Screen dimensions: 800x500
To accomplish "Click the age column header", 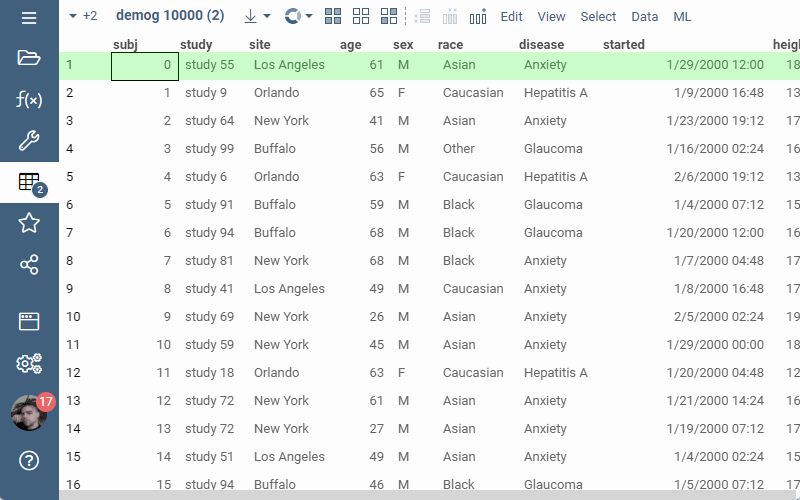I will tap(350, 44).
